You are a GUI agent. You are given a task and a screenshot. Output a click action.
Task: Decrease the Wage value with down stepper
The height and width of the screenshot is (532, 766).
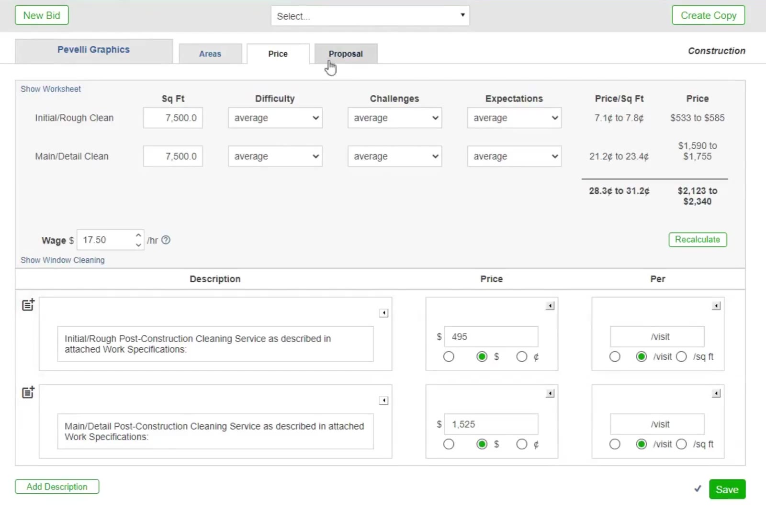pyautogui.click(x=138, y=245)
